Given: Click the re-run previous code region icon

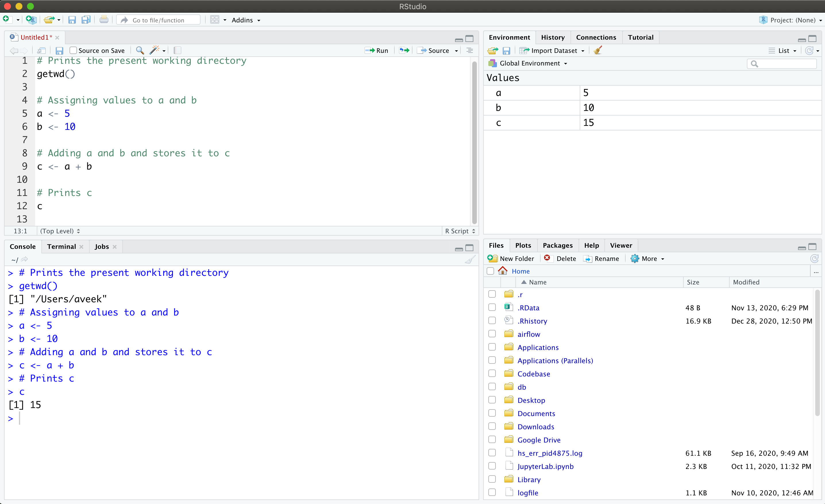Looking at the screenshot, I should click(x=404, y=51).
